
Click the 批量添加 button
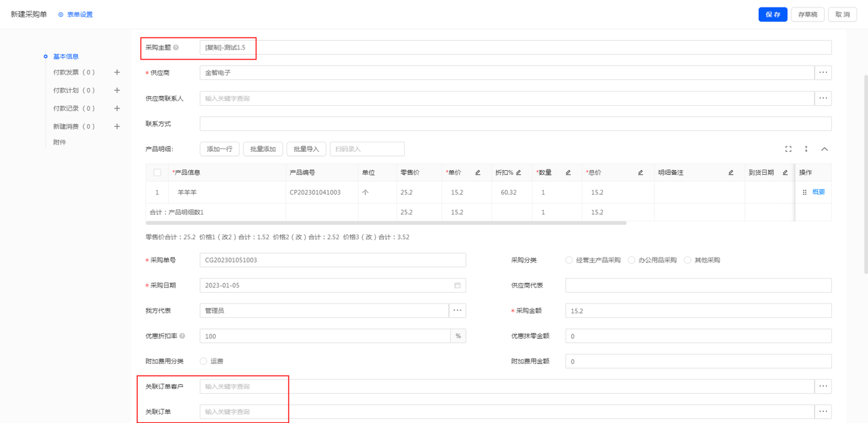pyautogui.click(x=263, y=149)
